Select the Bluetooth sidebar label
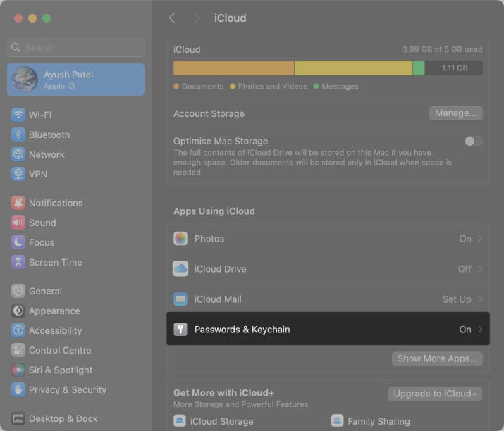This screenshot has width=504, height=431. pos(49,135)
